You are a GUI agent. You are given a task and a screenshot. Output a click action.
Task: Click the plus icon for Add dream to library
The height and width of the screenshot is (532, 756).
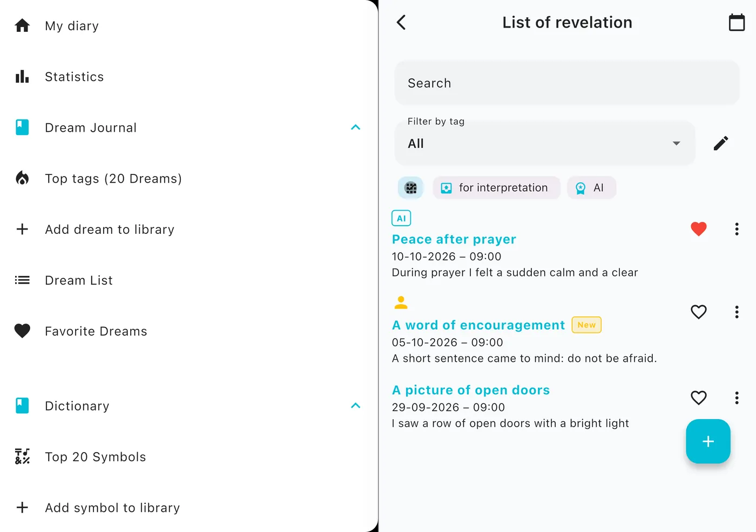pyautogui.click(x=22, y=229)
